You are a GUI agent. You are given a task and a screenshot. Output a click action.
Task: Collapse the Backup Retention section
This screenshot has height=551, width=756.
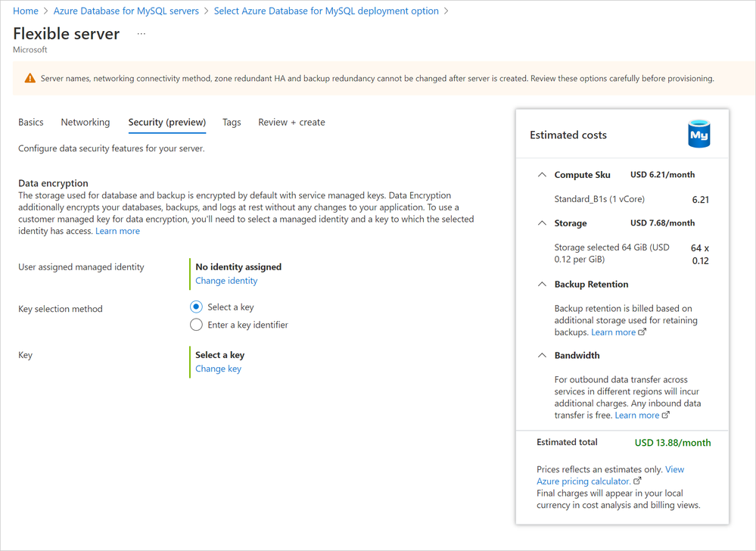pyautogui.click(x=541, y=285)
